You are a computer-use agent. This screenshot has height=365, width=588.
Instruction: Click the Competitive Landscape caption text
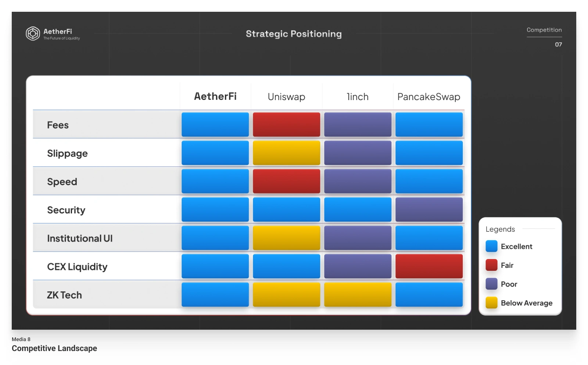pos(54,348)
